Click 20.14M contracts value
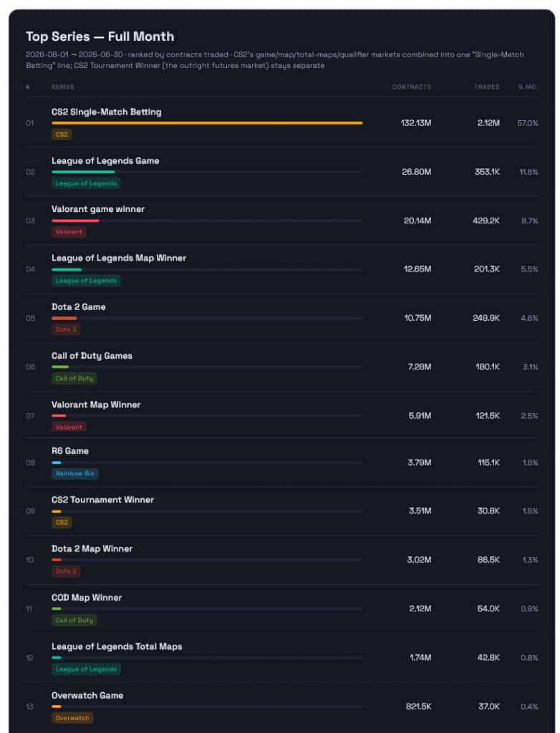The width and height of the screenshot is (560, 733). coord(417,220)
